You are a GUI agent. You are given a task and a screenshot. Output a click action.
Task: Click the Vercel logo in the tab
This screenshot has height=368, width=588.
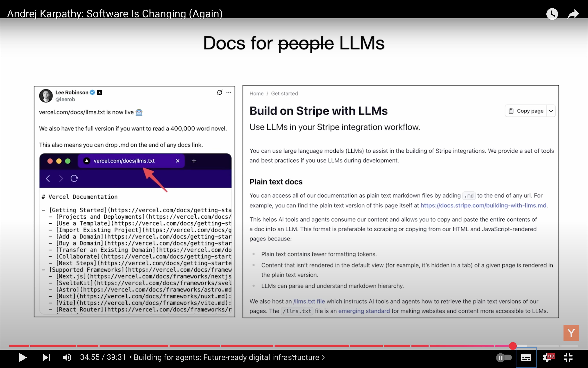point(87,161)
